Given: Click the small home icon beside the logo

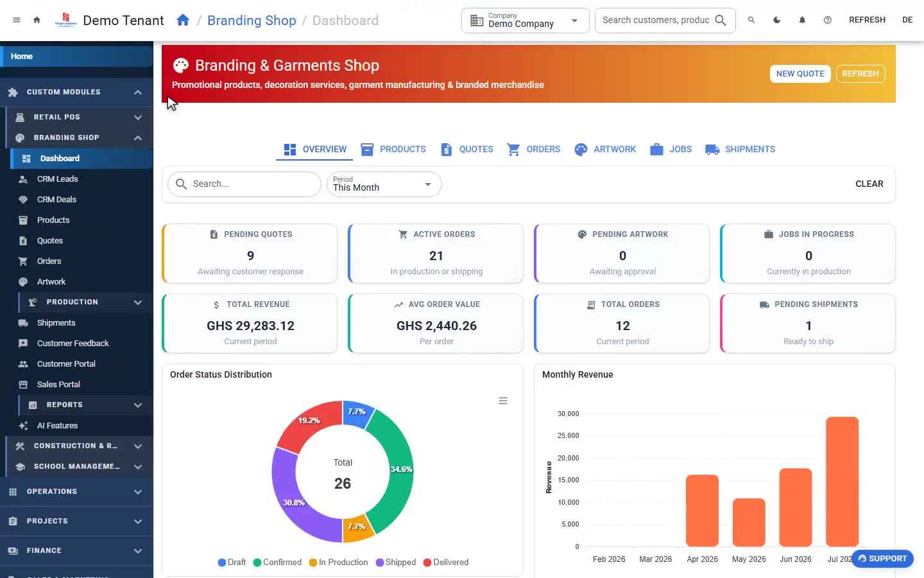Looking at the screenshot, I should point(37,20).
